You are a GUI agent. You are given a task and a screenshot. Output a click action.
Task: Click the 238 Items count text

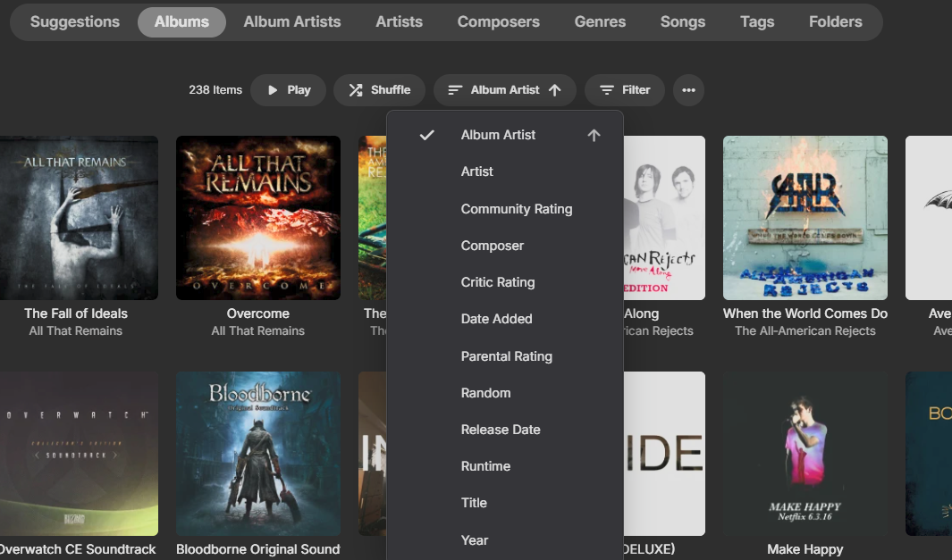point(215,90)
